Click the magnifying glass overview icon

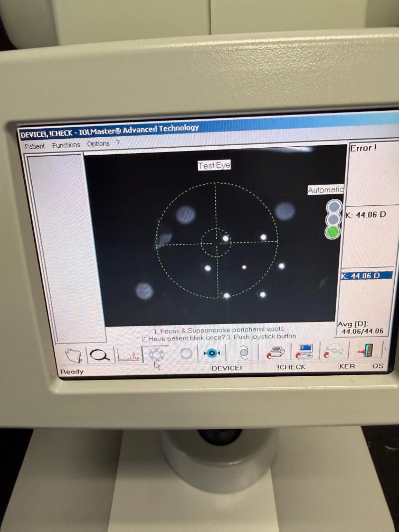(x=100, y=355)
